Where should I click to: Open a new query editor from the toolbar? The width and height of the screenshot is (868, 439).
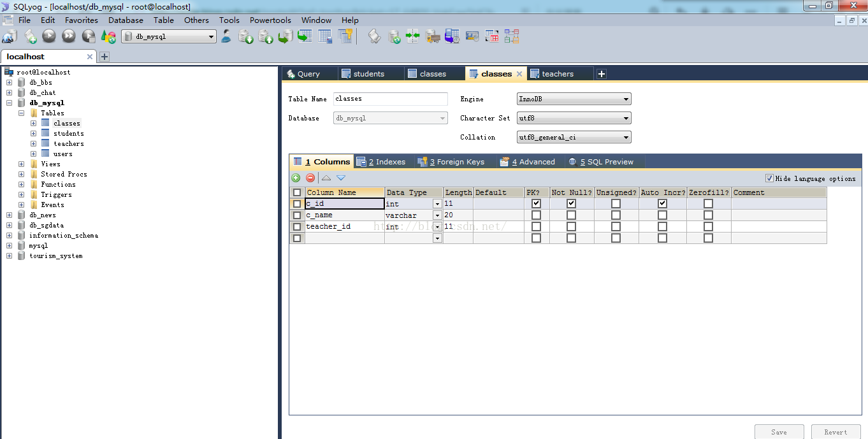coord(30,36)
